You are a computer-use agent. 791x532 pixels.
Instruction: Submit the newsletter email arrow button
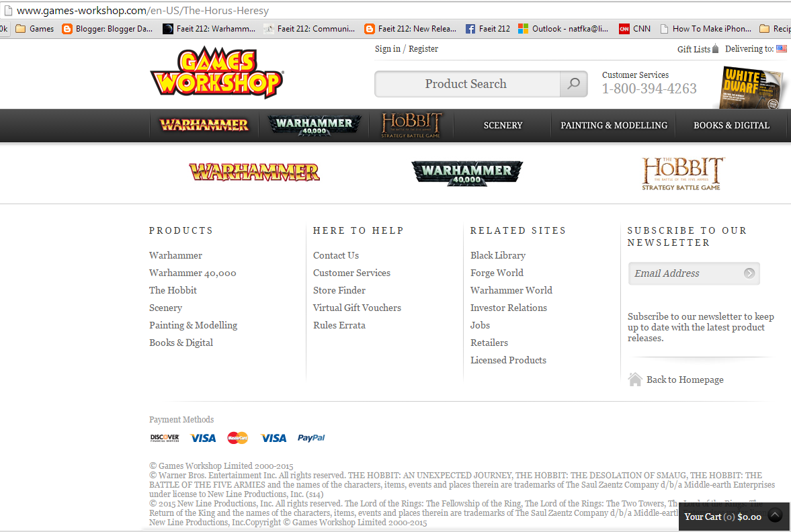[x=749, y=273]
